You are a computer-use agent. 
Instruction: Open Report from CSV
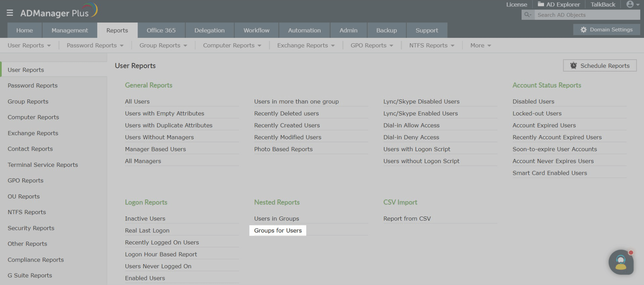(407, 219)
